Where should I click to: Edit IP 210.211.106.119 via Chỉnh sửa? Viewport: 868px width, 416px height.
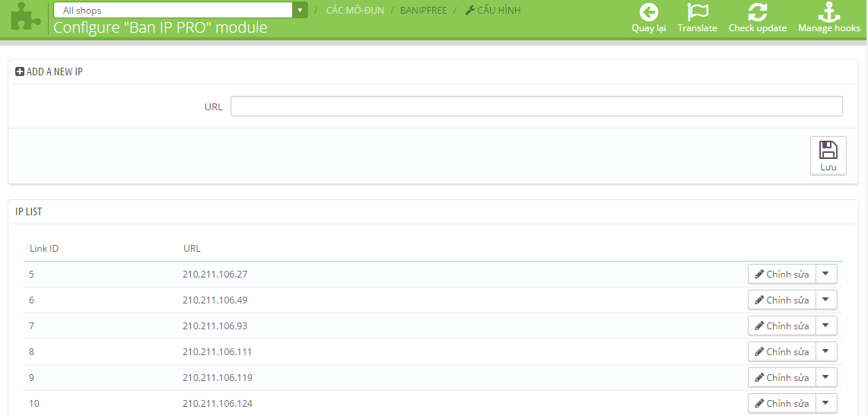point(781,377)
